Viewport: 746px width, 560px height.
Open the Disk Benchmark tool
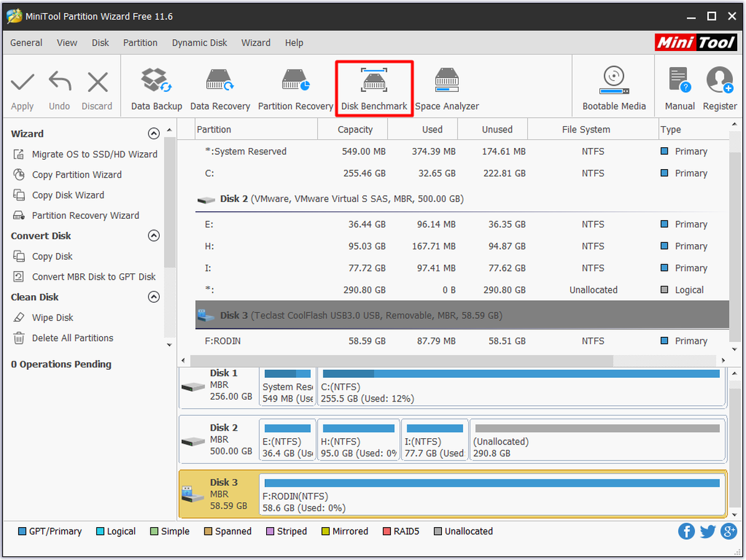tap(374, 88)
